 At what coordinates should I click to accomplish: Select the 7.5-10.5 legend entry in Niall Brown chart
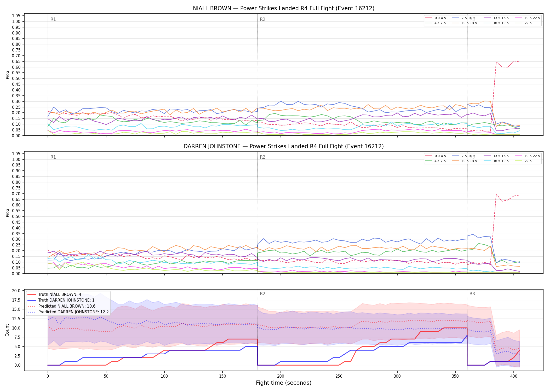click(464, 18)
